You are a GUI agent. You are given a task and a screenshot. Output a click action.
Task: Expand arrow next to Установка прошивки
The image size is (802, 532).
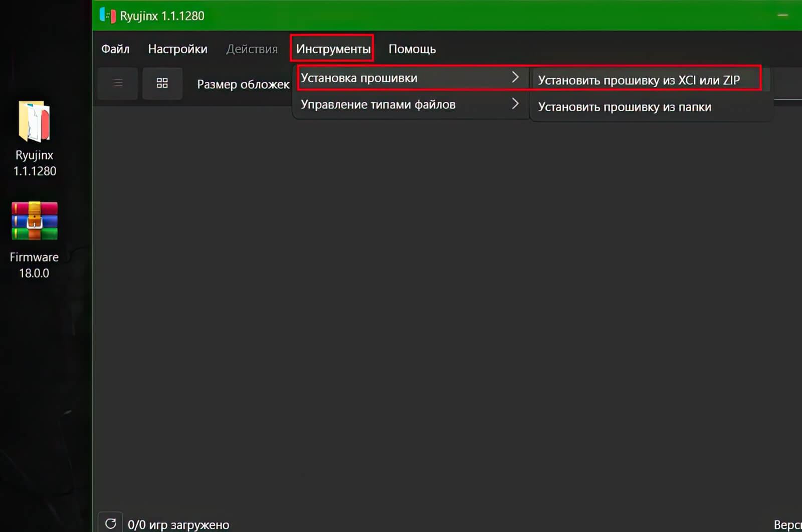pyautogui.click(x=515, y=77)
